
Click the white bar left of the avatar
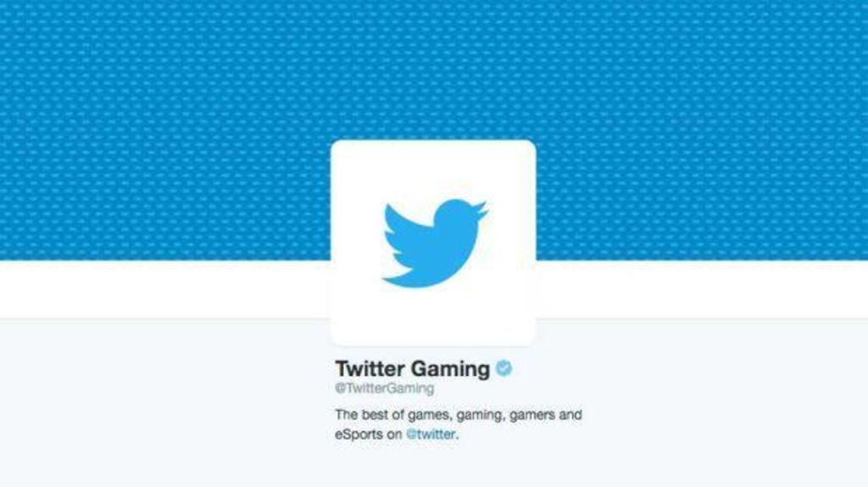coord(165,289)
